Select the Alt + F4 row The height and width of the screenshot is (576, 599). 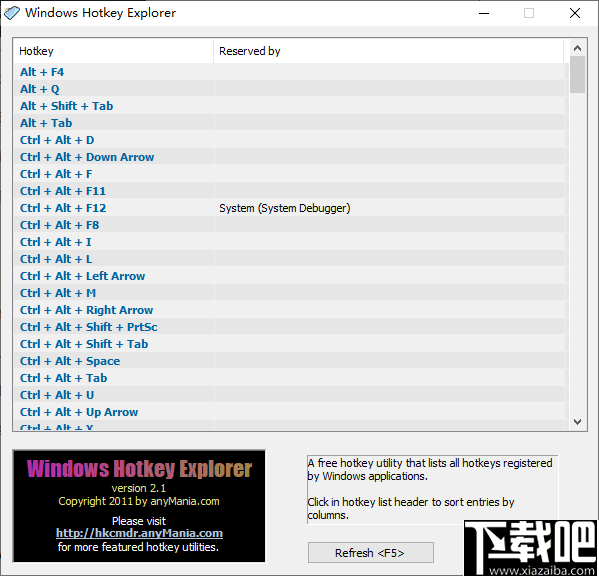[291, 72]
